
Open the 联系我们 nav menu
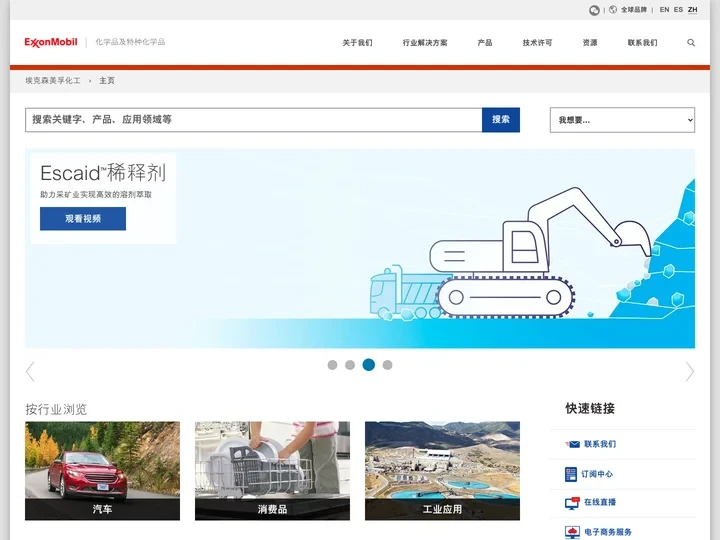(642, 43)
